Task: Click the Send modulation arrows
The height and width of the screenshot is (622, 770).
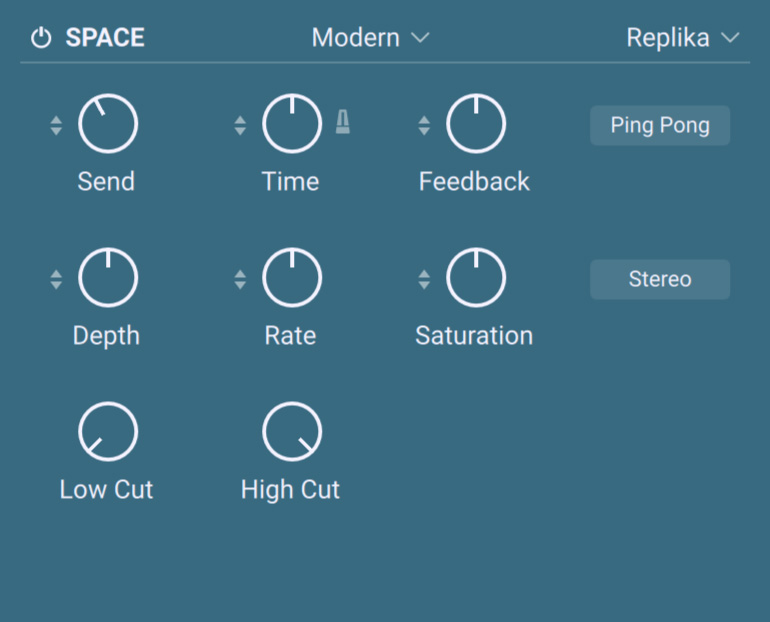Action: pos(56,125)
